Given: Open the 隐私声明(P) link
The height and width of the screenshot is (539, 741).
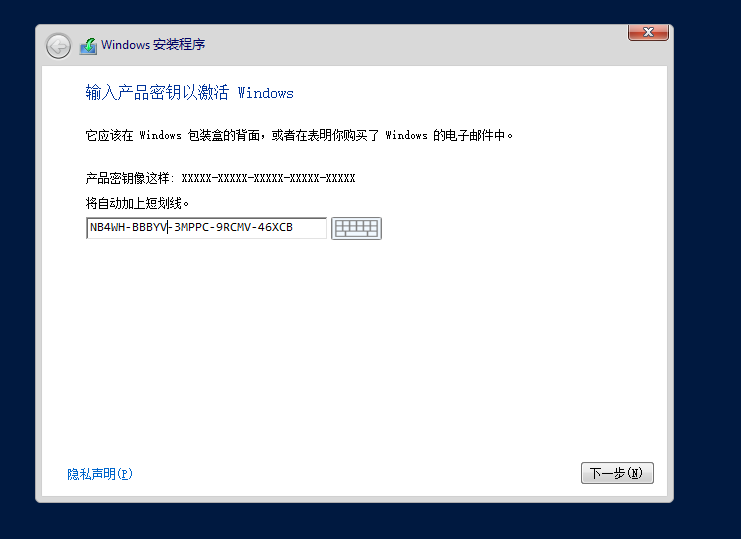Looking at the screenshot, I should tap(100, 474).
